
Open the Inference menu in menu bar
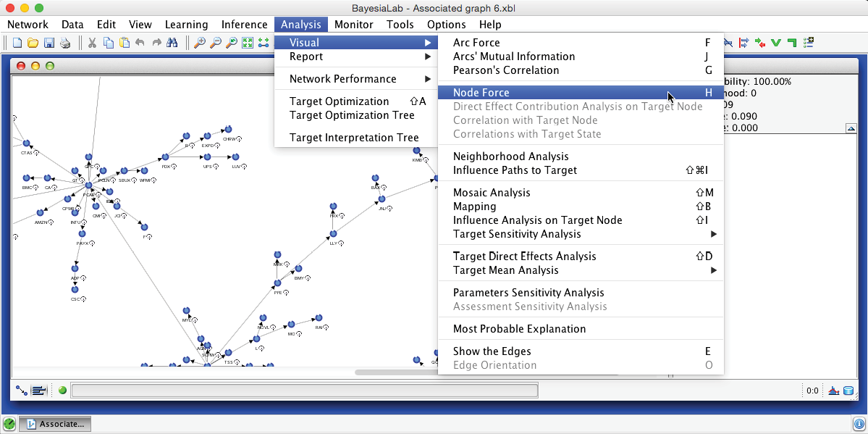point(244,24)
